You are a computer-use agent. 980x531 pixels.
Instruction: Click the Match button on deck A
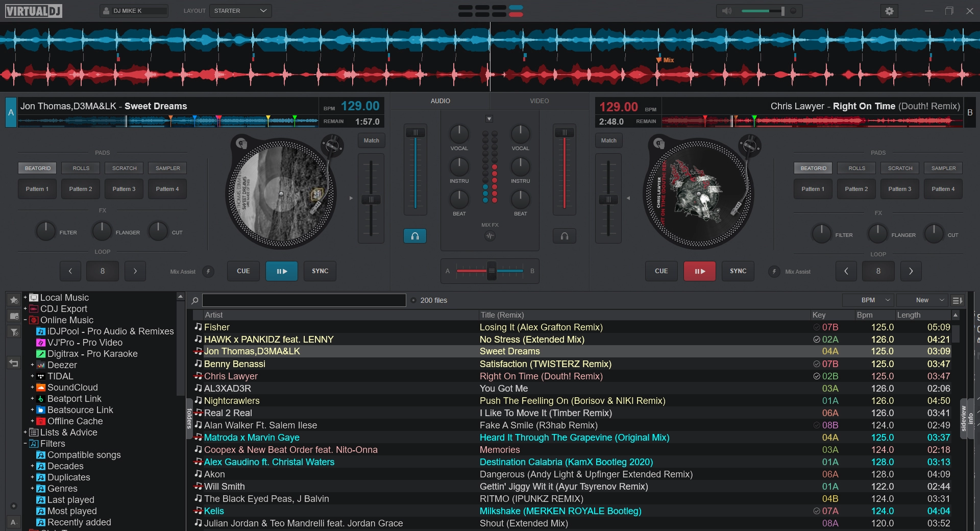[371, 140]
